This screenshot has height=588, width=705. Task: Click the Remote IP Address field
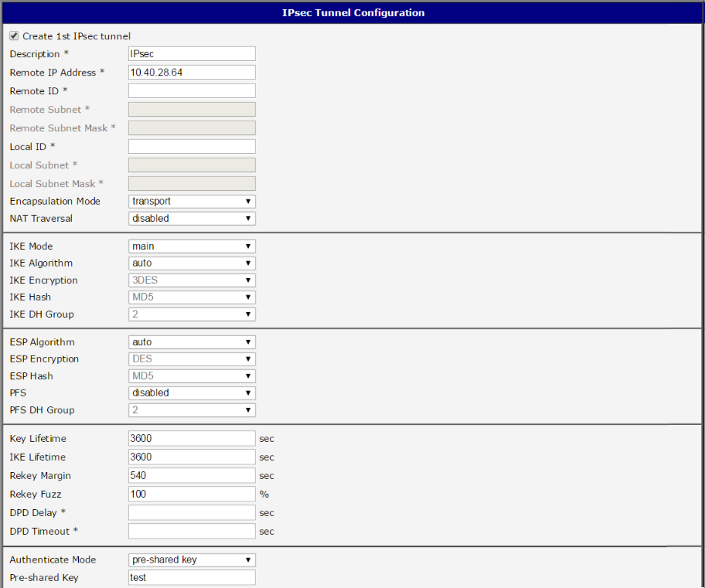[192, 73]
